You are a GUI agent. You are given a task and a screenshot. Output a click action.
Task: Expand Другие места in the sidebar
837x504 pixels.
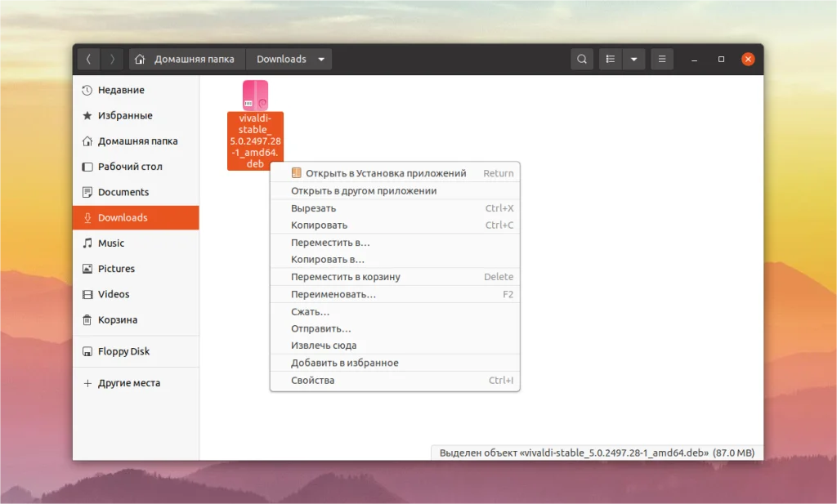(128, 382)
